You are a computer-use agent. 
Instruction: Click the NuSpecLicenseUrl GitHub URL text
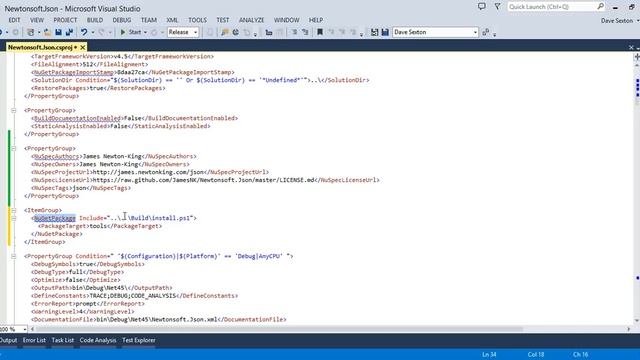click(x=204, y=180)
